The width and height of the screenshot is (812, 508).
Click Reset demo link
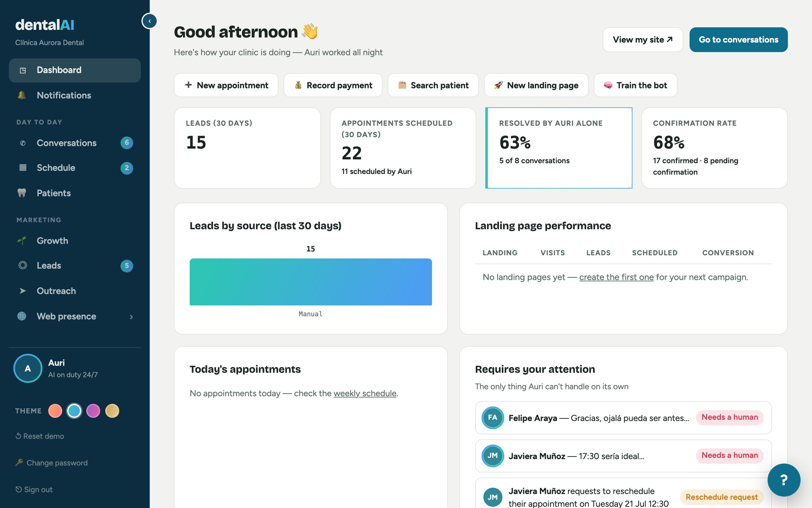[x=40, y=436]
